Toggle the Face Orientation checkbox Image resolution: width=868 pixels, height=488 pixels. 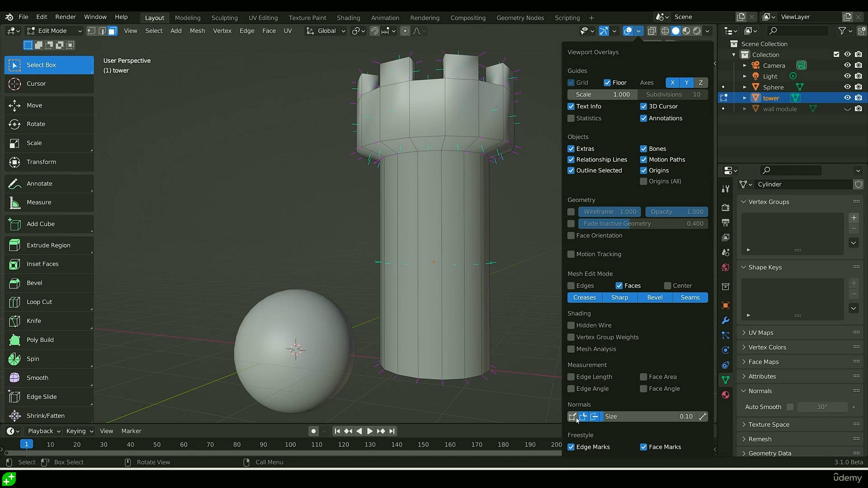point(571,235)
